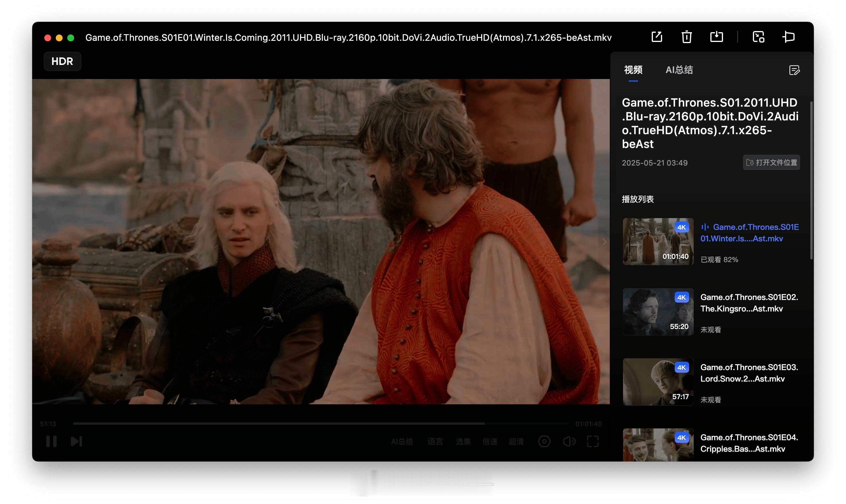Open the 倍速 playback speed menu
The image size is (846, 504).
pos(490,442)
